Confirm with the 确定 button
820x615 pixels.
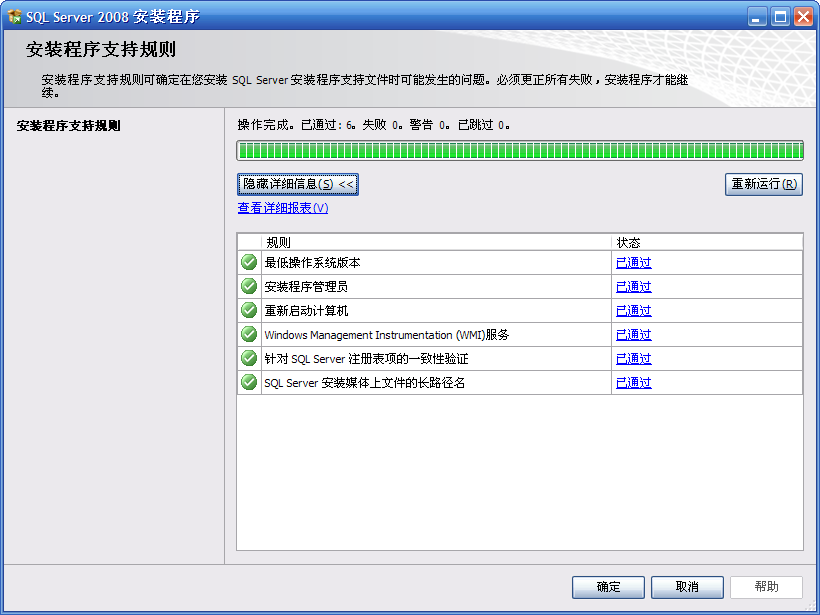tap(608, 587)
